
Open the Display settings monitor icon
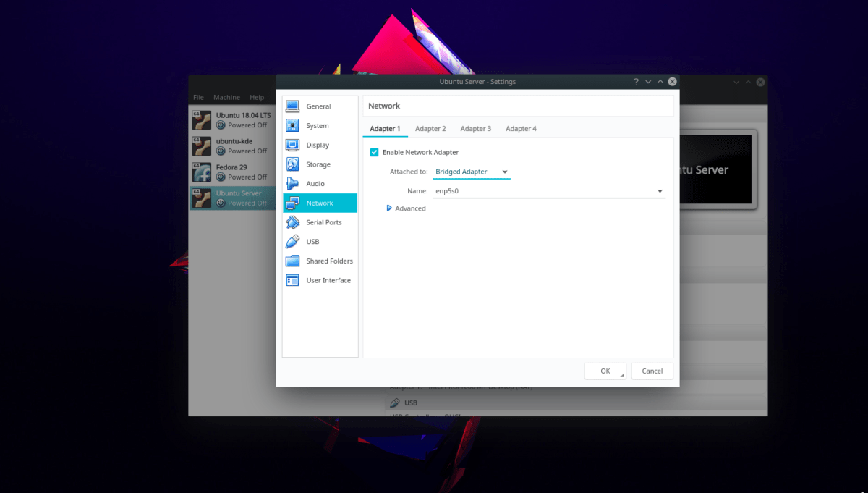(x=292, y=145)
